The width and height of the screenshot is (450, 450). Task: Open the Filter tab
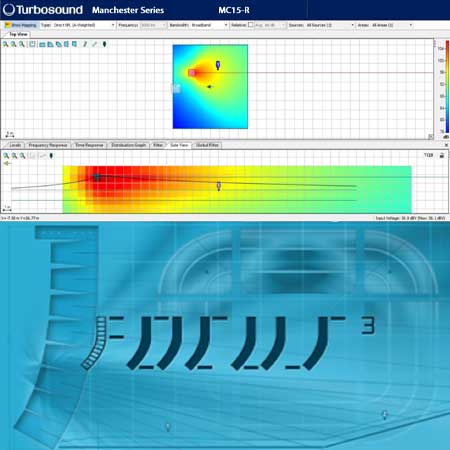click(158, 145)
